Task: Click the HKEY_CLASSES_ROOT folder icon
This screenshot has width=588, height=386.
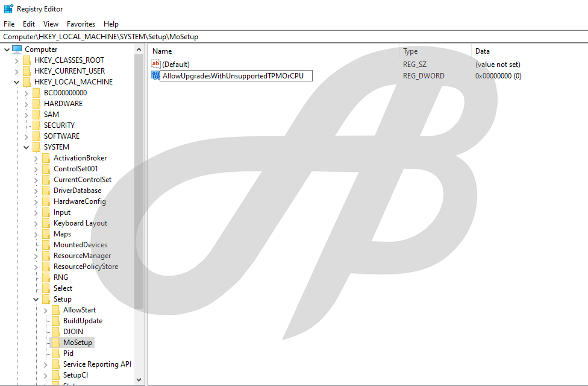Action: coord(27,60)
